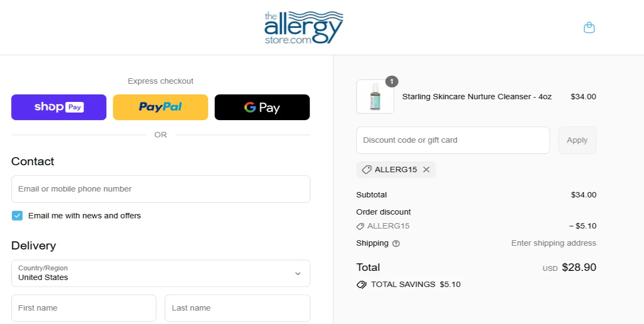The height and width of the screenshot is (324, 644).
Task: Remove the ALLERG15 code via its X icon
Action: pyautogui.click(x=427, y=170)
